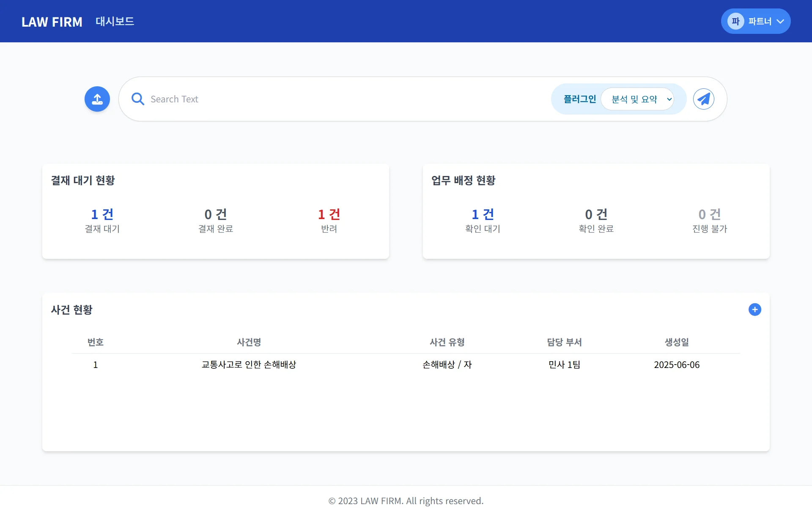The height and width of the screenshot is (516, 812).
Task: Open 1 건 결재 대기 count
Action: tap(102, 220)
